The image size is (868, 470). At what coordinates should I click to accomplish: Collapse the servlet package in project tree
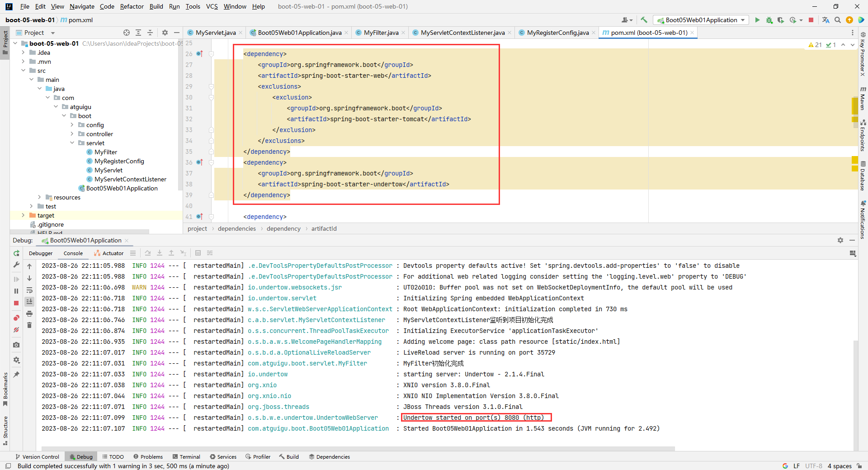[x=72, y=143]
